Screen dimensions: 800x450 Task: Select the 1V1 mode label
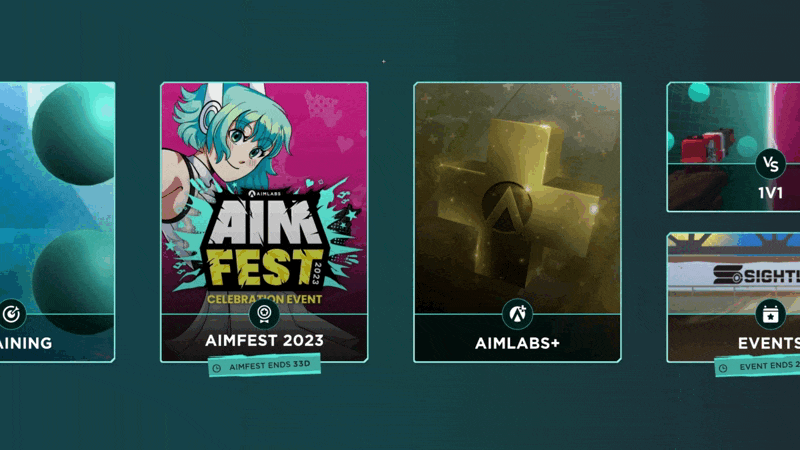pos(770,193)
